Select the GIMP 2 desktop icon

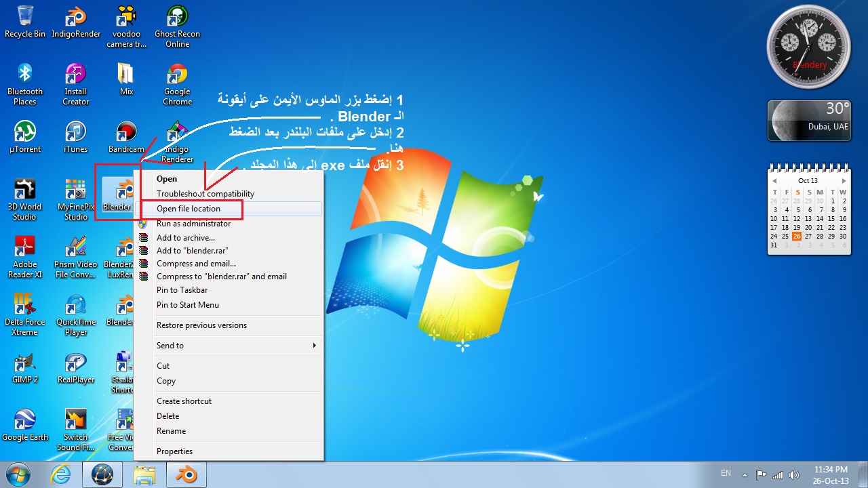pos(25,367)
